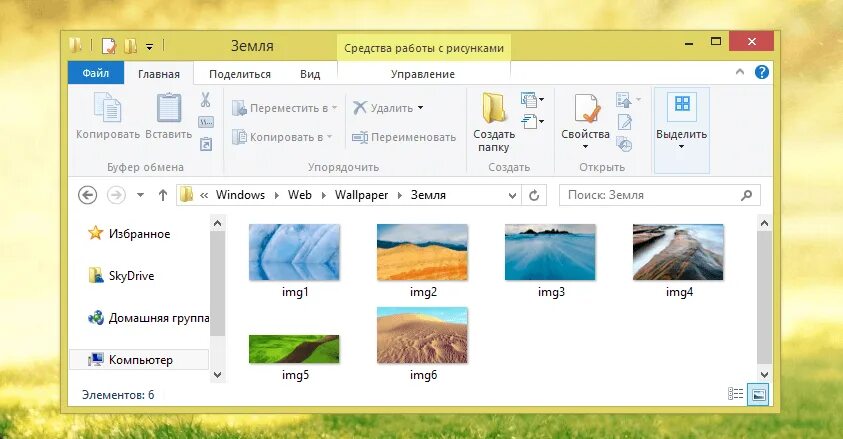Switch to the Главная tab

coord(159,74)
